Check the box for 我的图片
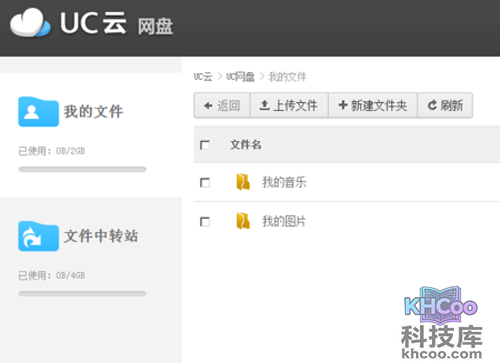The width and height of the screenshot is (500, 363). click(205, 222)
